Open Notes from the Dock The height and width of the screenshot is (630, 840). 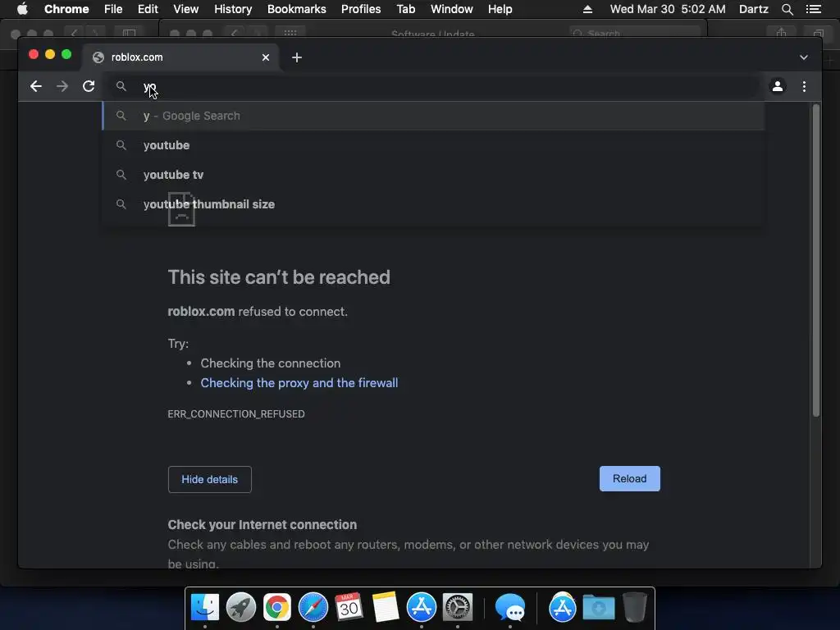(x=386, y=607)
